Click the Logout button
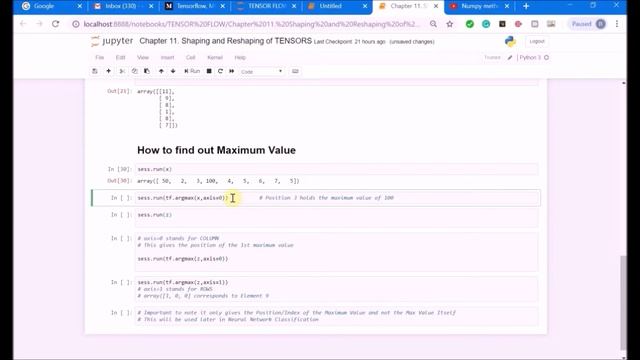The height and width of the screenshot is (360, 640). (537, 41)
